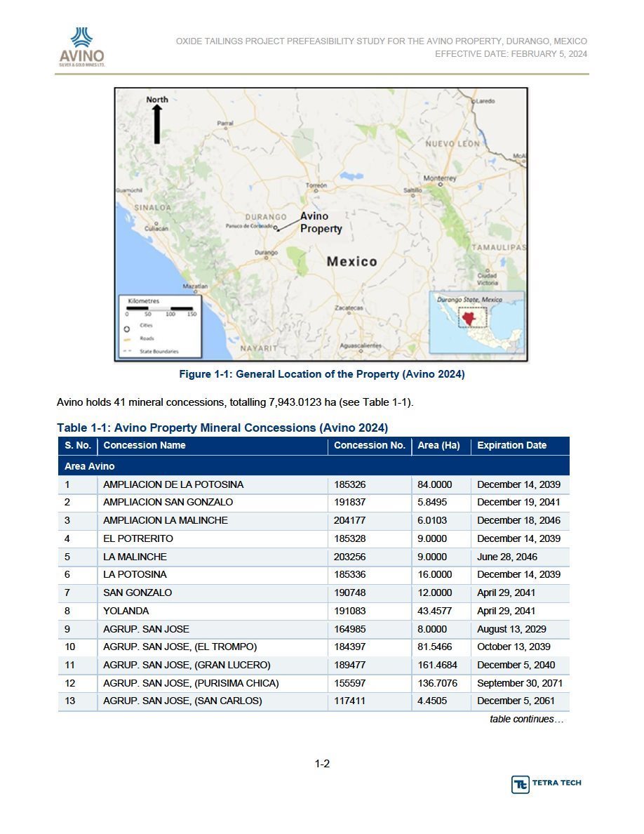The height and width of the screenshot is (834, 644).
Task: Select "AMPLIACION DE LA POTOSINA" concession name
Action: point(173,484)
